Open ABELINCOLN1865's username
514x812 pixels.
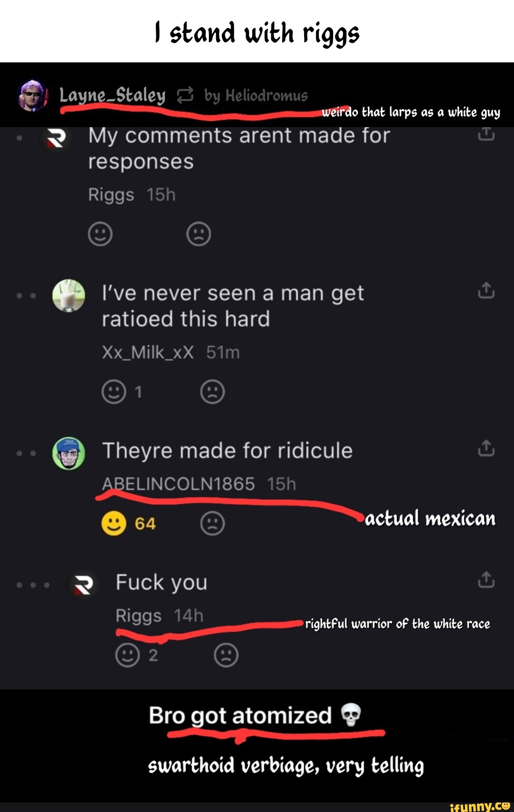click(x=178, y=484)
